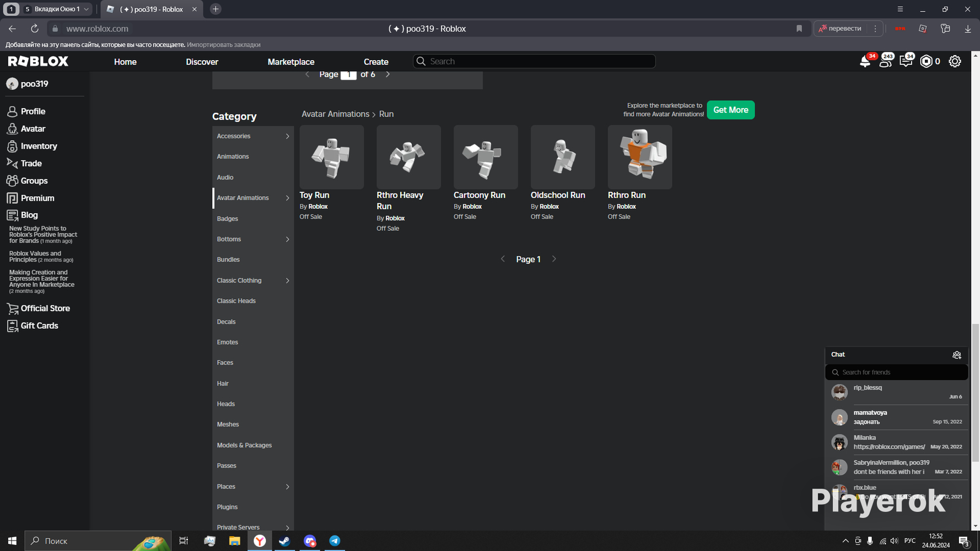980x551 pixels.
Task: Open the Windows Start menu
Action: [12, 541]
